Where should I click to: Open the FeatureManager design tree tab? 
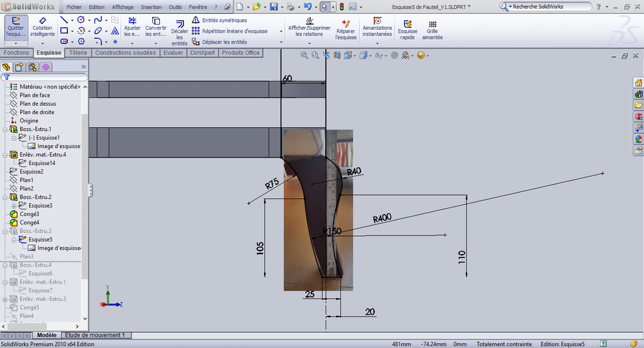6,67
